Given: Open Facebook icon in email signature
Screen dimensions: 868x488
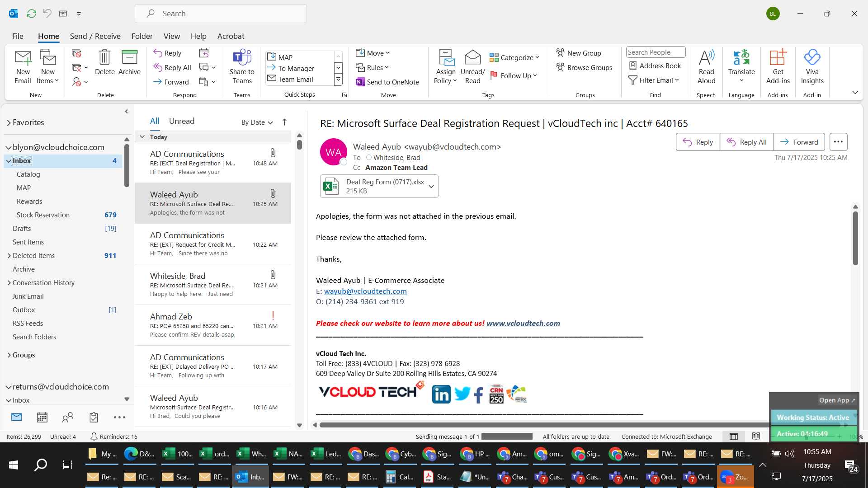Looking at the screenshot, I should [479, 394].
